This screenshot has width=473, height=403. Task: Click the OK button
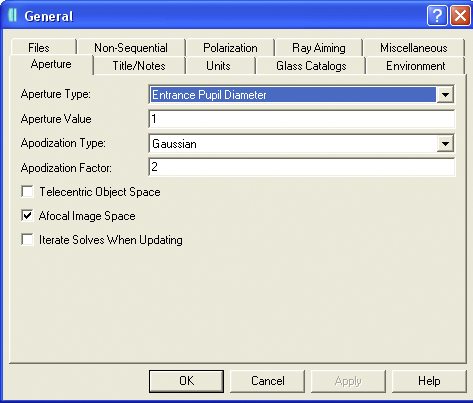coord(186,381)
